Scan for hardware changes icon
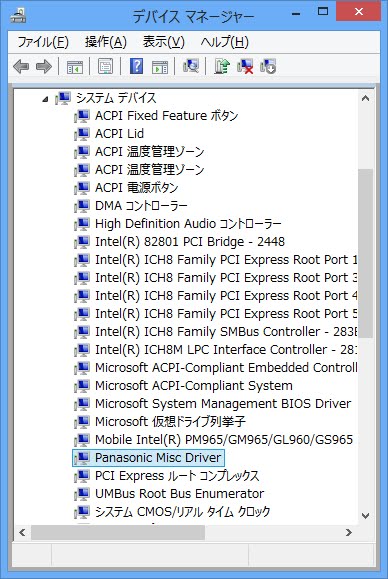 point(191,66)
